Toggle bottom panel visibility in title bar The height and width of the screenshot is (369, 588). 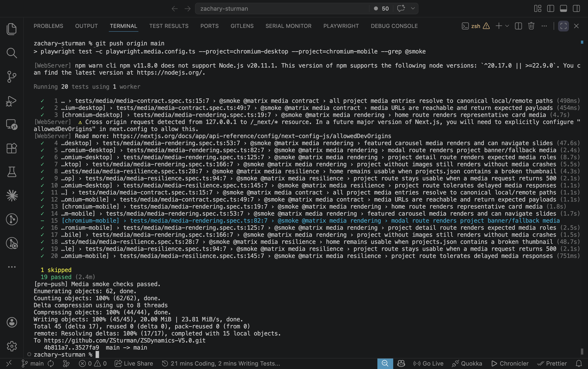(x=563, y=9)
